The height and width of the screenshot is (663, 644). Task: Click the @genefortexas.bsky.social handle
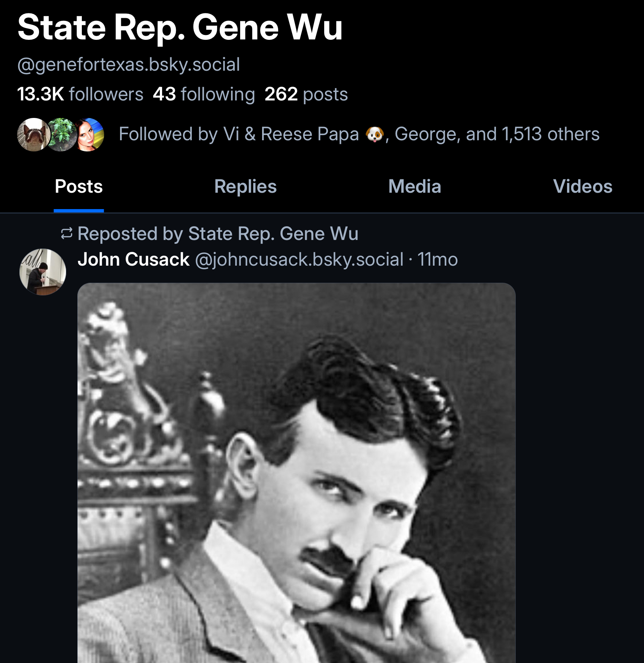click(129, 65)
